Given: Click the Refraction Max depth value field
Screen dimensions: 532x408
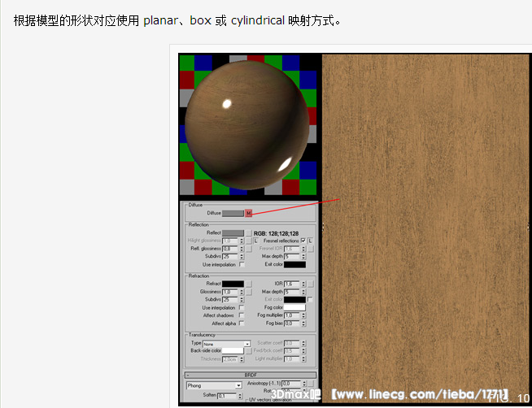Looking at the screenshot, I should [292, 292].
